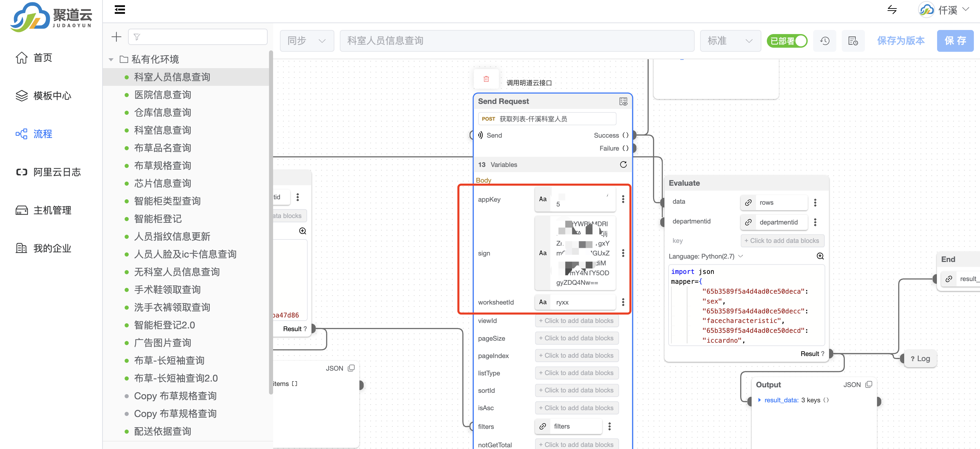Open 主机管理 in sidebar
Viewport: 980px width, 449px height.
pos(44,210)
